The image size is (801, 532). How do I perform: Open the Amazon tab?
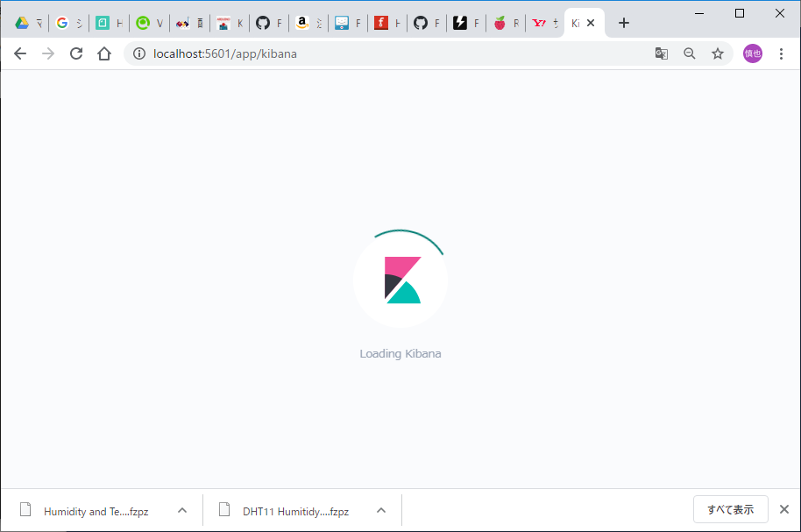point(309,23)
